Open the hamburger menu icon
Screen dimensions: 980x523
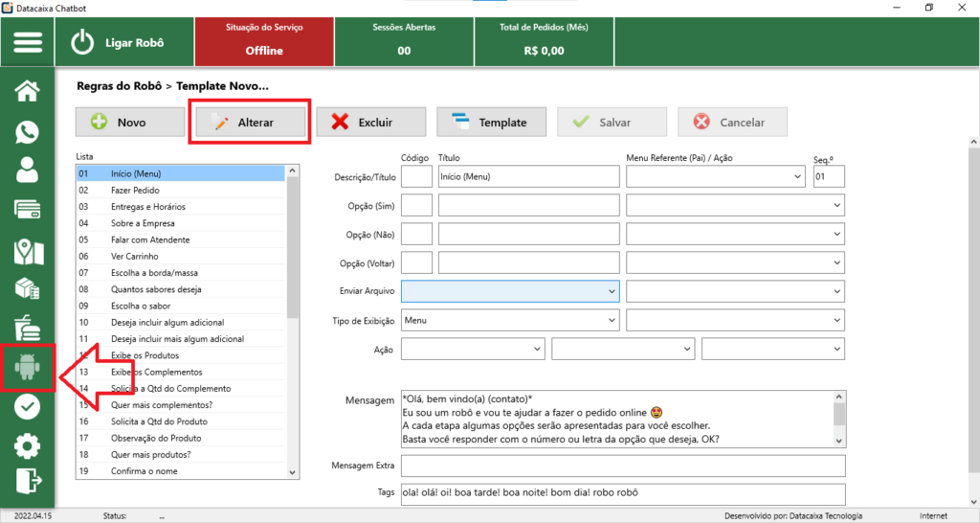[28, 42]
